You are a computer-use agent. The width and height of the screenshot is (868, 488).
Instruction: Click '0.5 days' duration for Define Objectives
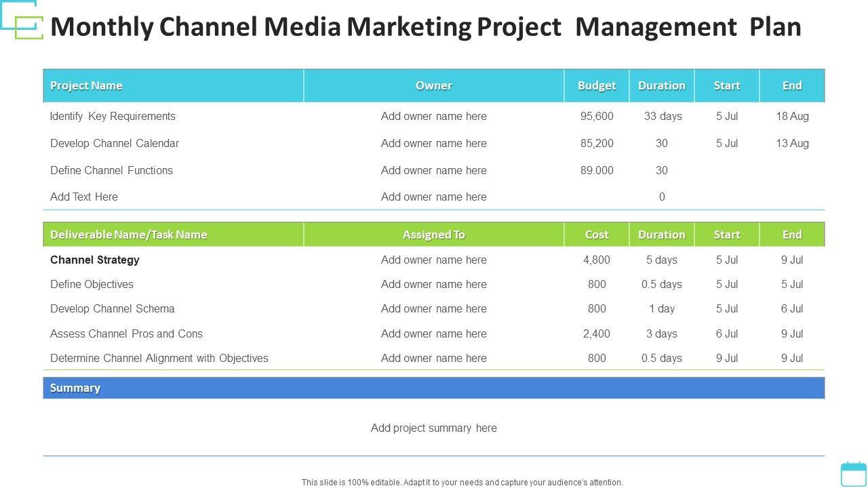[662, 284]
